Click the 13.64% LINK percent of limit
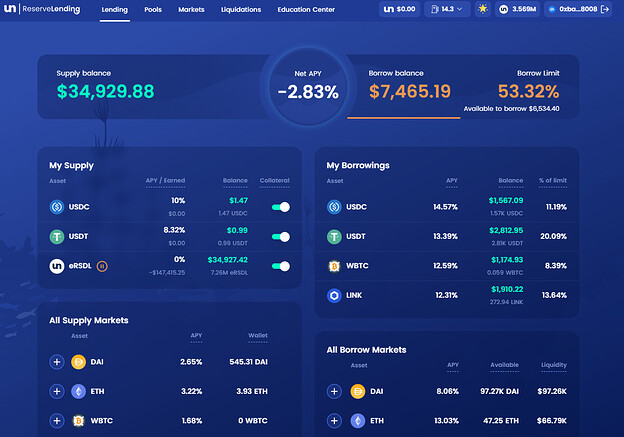Image resolution: width=624 pixels, height=437 pixels. (554, 295)
